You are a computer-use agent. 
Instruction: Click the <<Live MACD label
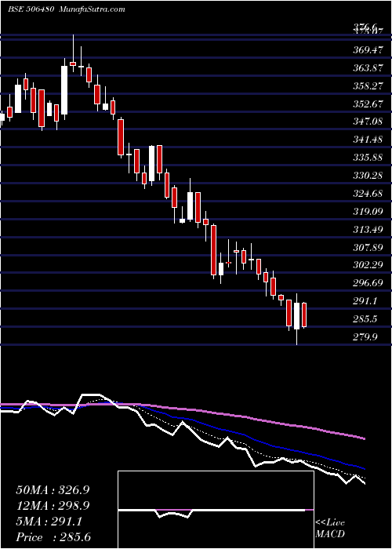330,528
